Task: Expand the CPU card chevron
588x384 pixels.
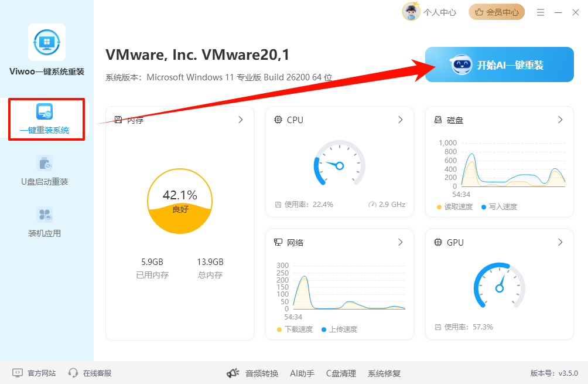Action: [401, 120]
